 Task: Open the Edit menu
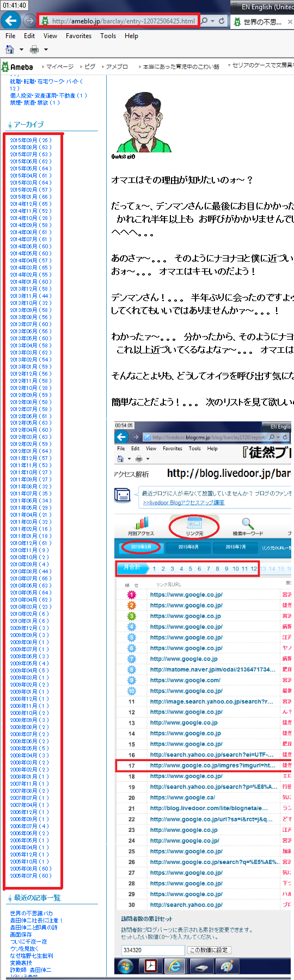coord(29,36)
